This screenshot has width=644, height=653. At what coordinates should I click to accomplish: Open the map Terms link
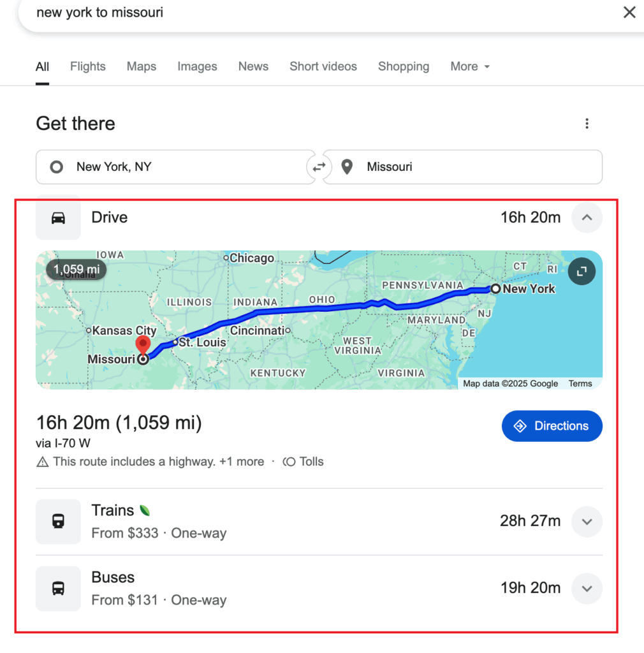pos(580,384)
